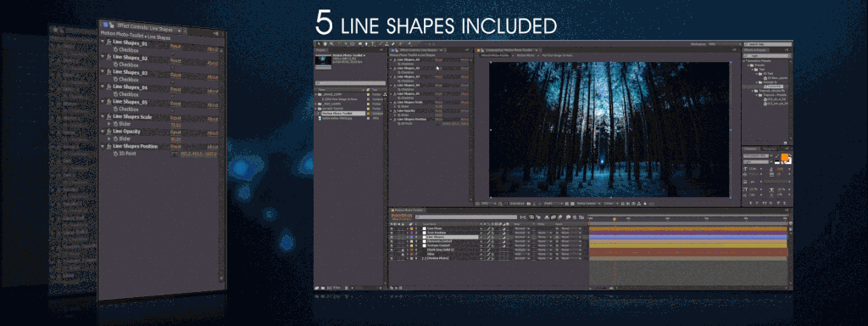Toggle fx icon of Line Shapes Scale in enlarged panel
Viewport: 868px width, 326px height.
(108, 116)
